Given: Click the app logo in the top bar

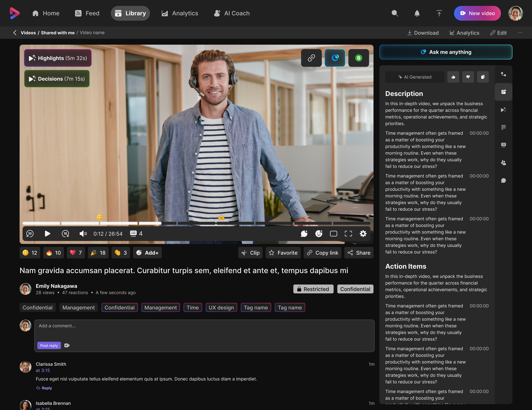Looking at the screenshot, I should 15,13.
